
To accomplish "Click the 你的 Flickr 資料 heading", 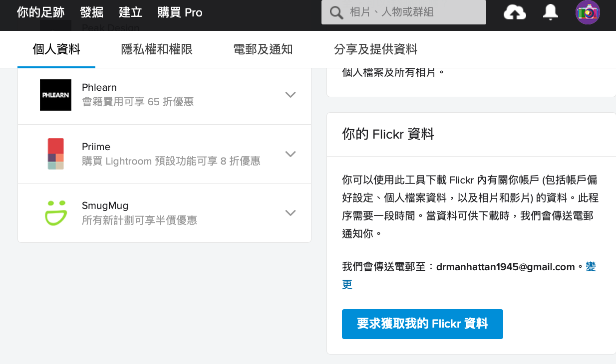I will (388, 134).
